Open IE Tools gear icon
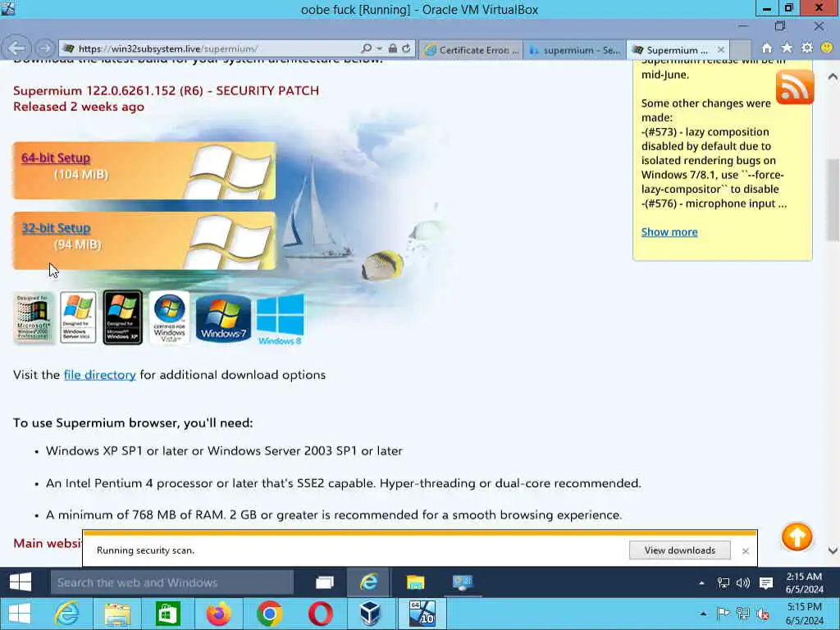 click(807, 48)
